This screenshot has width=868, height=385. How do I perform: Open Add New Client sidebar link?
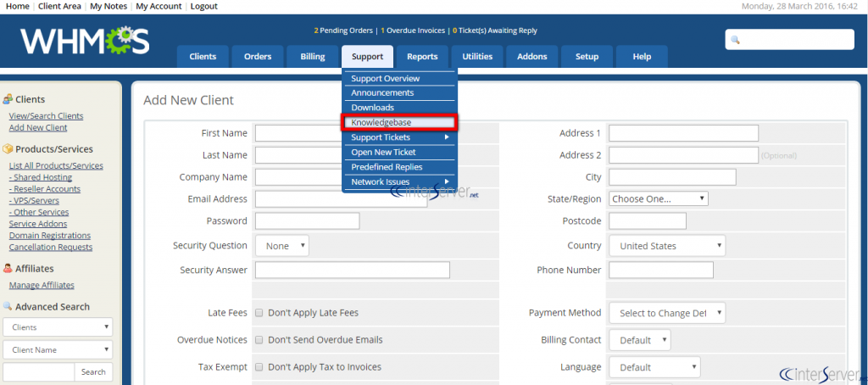(38, 127)
